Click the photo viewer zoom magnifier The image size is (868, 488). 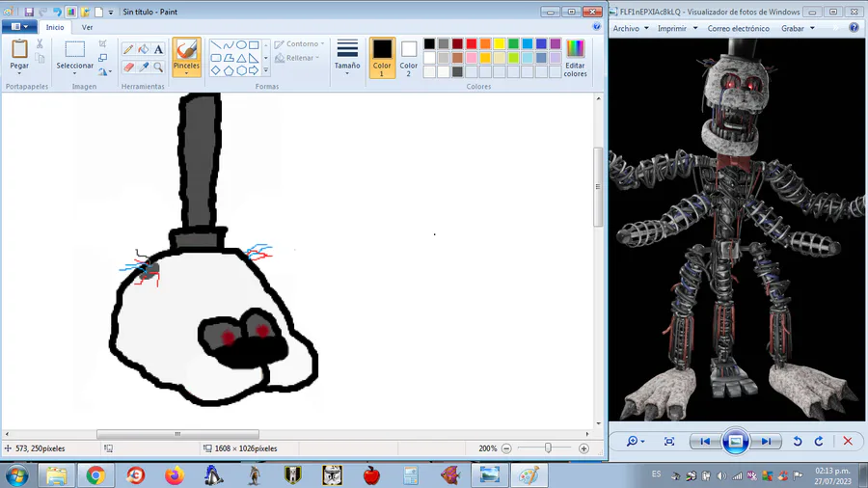point(632,441)
